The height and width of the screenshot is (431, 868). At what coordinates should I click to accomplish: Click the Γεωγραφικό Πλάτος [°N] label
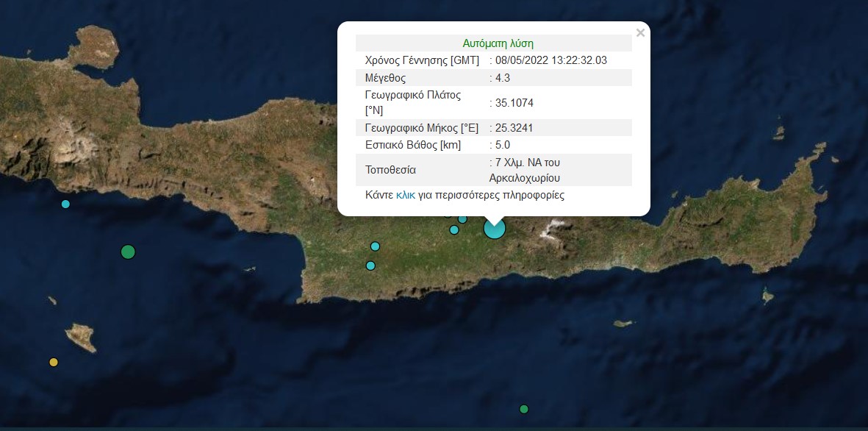pyautogui.click(x=413, y=102)
